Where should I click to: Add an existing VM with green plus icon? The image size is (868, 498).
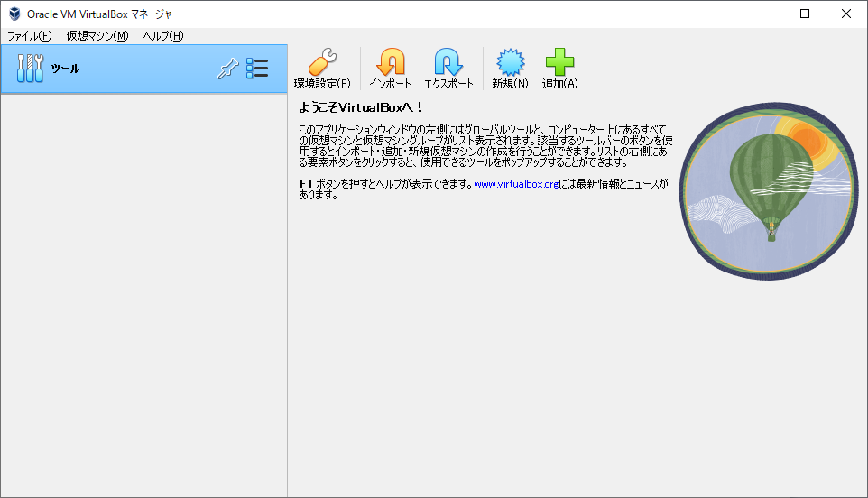(559, 69)
